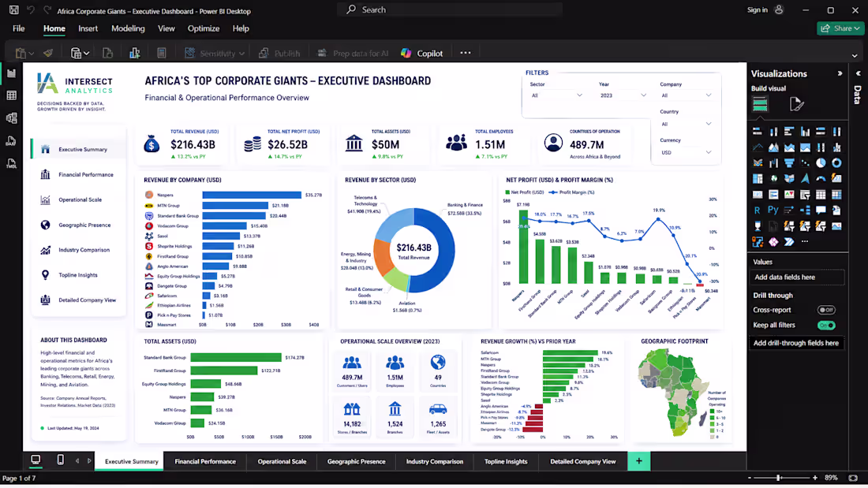Open Model view in left rail
Viewport: 868px width, 488px height.
(x=11, y=117)
